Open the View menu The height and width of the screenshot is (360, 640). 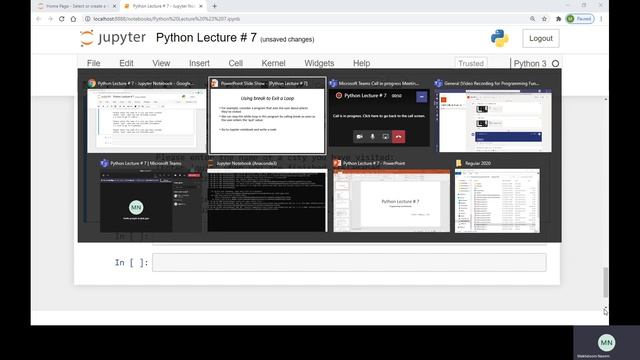(x=161, y=63)
